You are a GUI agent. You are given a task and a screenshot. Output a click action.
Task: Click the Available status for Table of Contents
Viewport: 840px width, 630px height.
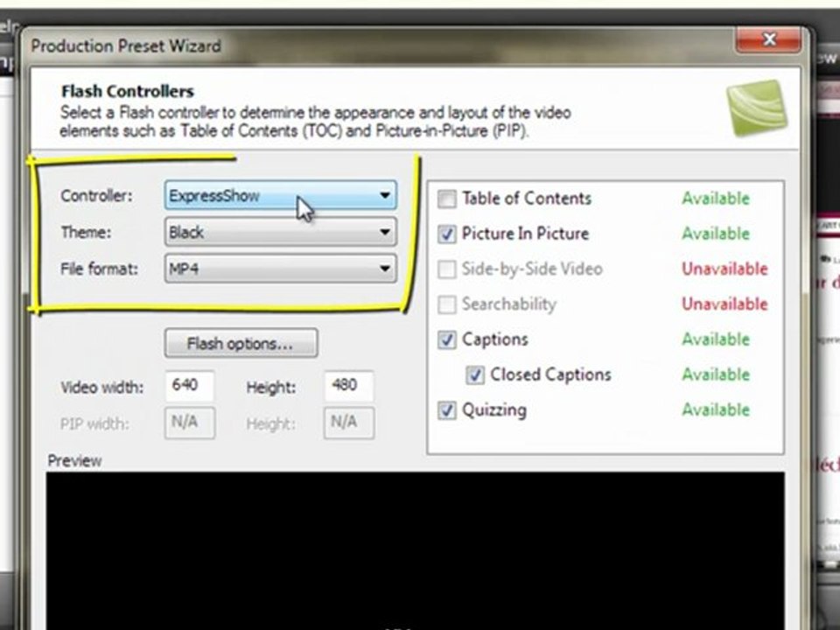click(716, 199)
